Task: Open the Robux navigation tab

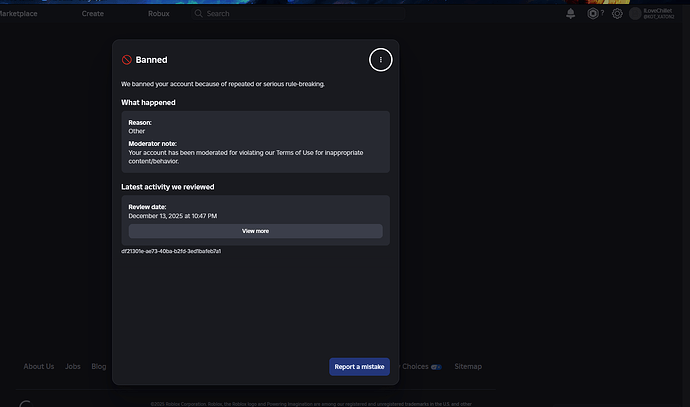Action: 158,14
